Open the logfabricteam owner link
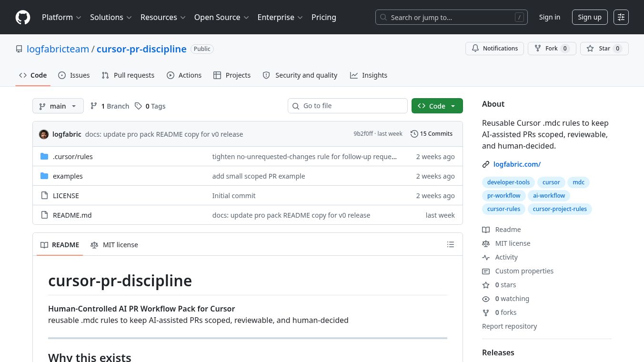The width and height of the screenshot is (644, 362). pos(58,49)
